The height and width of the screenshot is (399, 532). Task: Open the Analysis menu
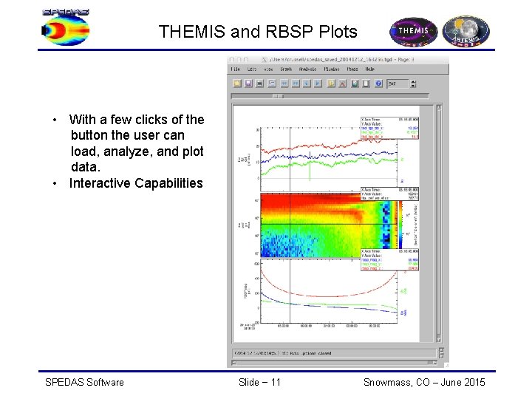click(x=307, y=69)
